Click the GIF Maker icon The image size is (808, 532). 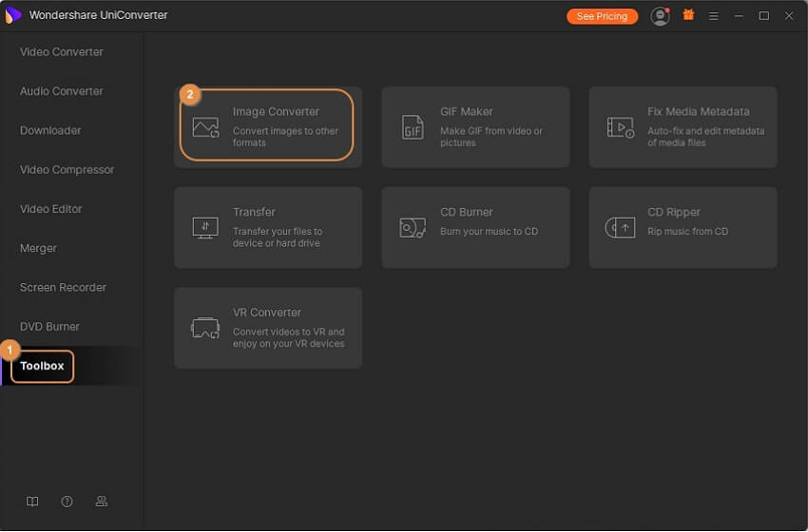click(413, 127)
